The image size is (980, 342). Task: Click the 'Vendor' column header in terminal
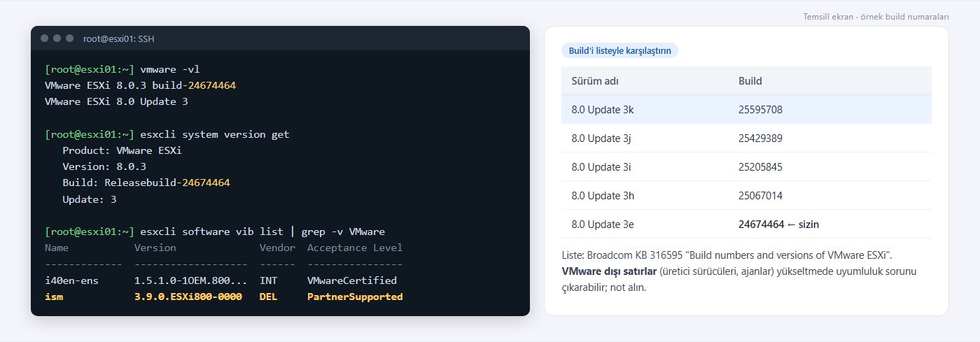[x=277, y=248]
